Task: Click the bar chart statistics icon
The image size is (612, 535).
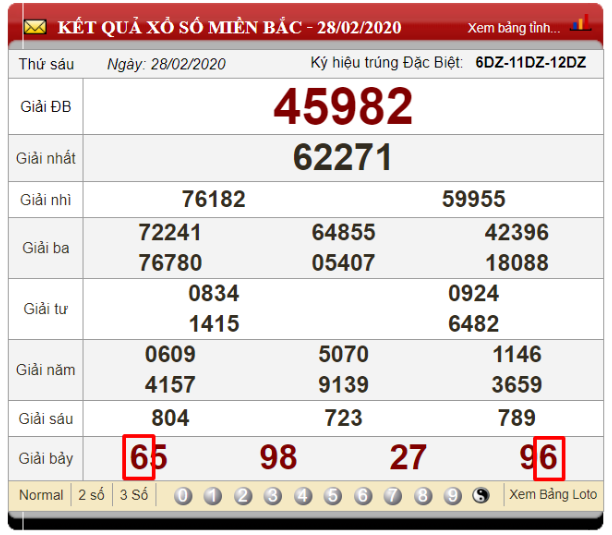Action: pos(579,25)
